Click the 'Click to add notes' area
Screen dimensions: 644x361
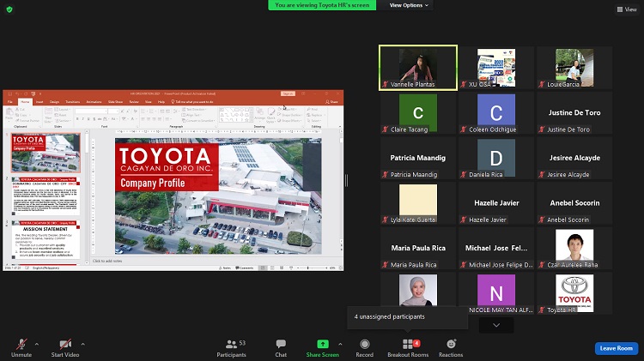tap(107, 261)
